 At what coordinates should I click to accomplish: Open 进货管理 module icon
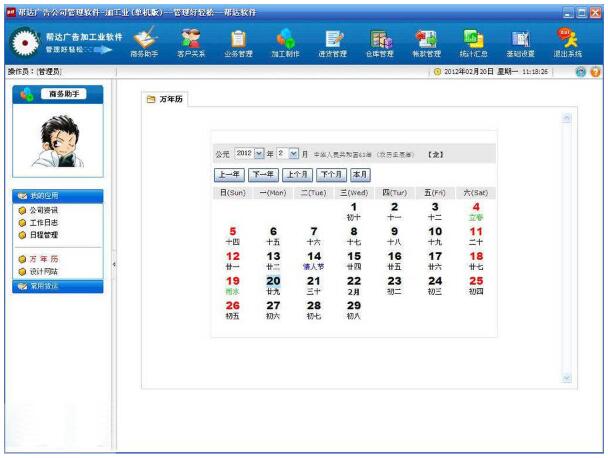[333, 43]
